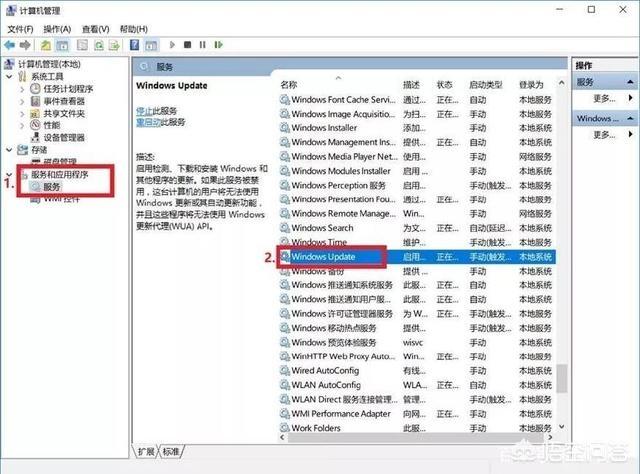Switch to the 扩展 tab
Viewport: 640px width, 474px height.
[146, 452]
